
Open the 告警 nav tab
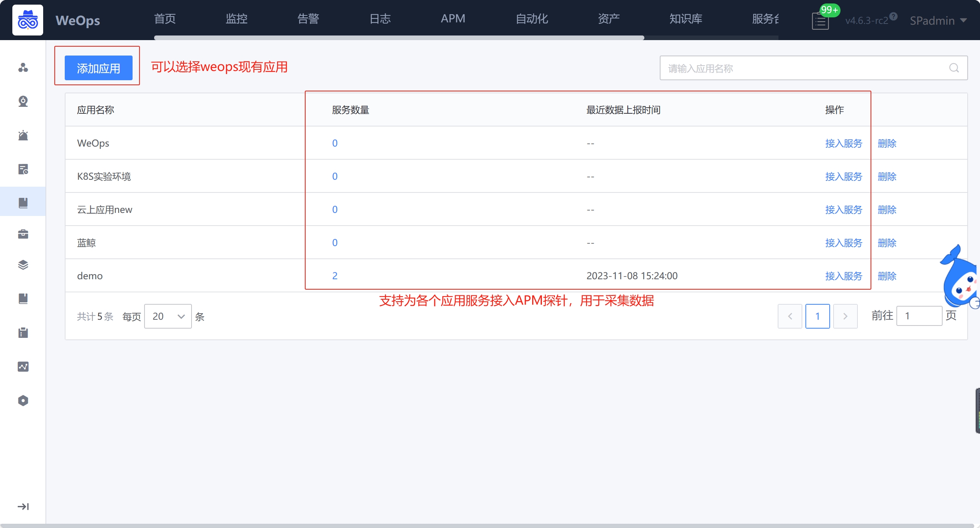pyautogui.click(x=308, y=19)
